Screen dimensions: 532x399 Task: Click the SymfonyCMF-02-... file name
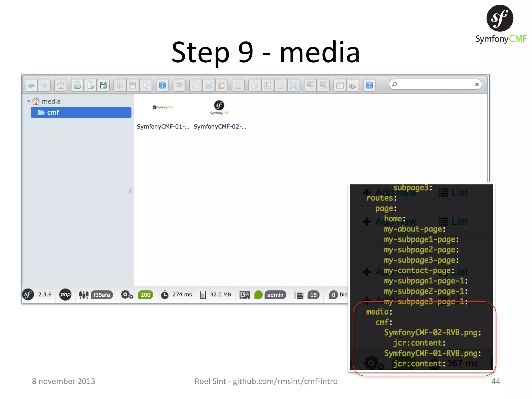[220, 127]
